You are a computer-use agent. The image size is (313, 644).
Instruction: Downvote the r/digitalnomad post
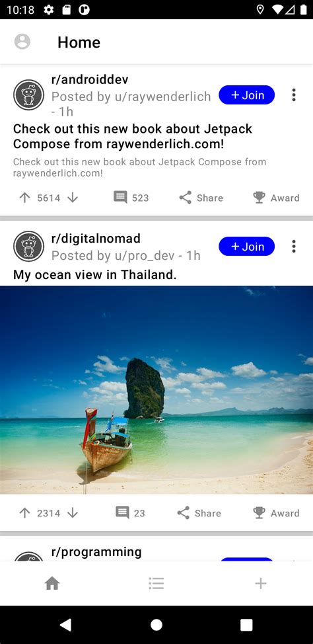tap(73, 513)
